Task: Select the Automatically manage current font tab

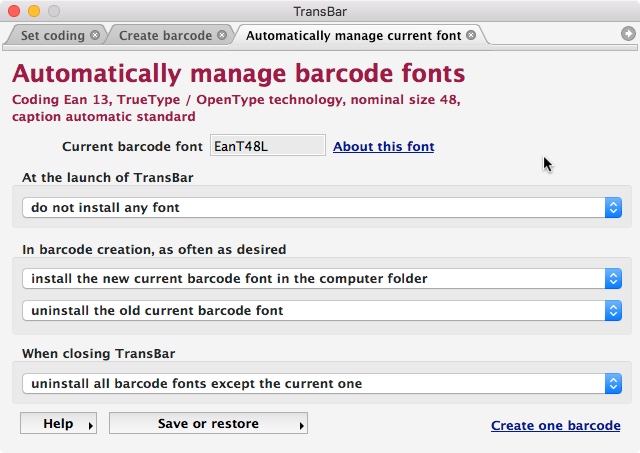Action: [x=353, y=36]
